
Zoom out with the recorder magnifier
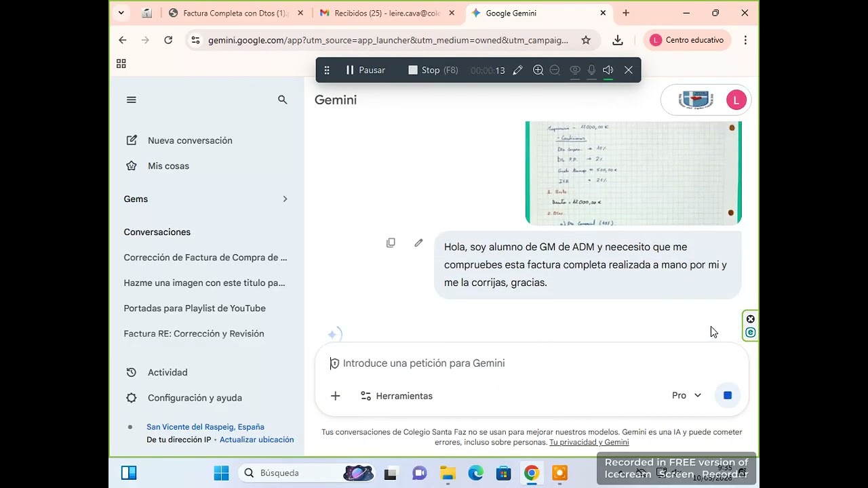pyautogui.click(x=555, y=70)
